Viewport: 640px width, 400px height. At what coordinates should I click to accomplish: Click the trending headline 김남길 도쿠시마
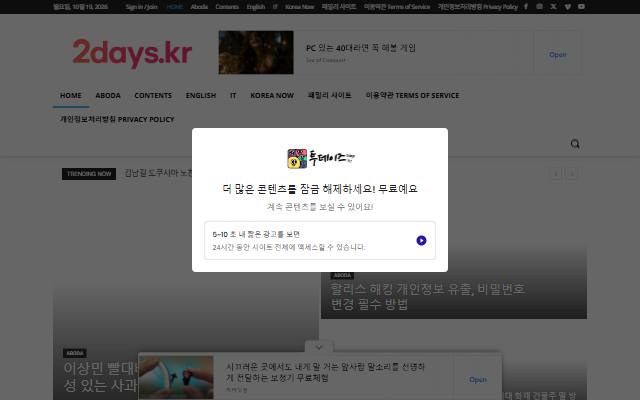(158, 173)
